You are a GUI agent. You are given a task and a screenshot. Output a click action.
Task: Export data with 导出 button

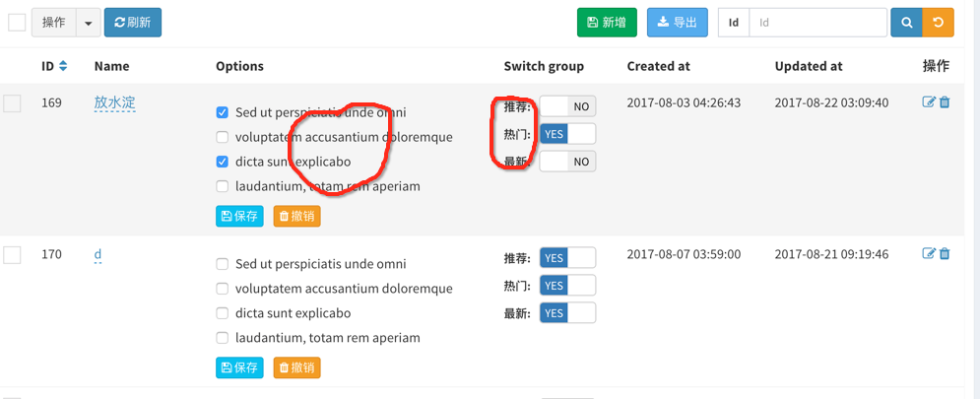(x=678, y=23)
